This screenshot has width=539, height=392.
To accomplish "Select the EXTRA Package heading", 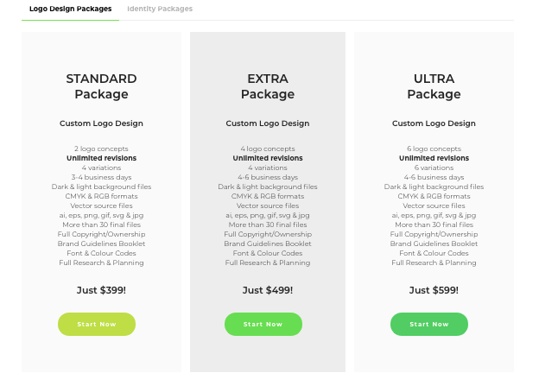I will [268, 86].
